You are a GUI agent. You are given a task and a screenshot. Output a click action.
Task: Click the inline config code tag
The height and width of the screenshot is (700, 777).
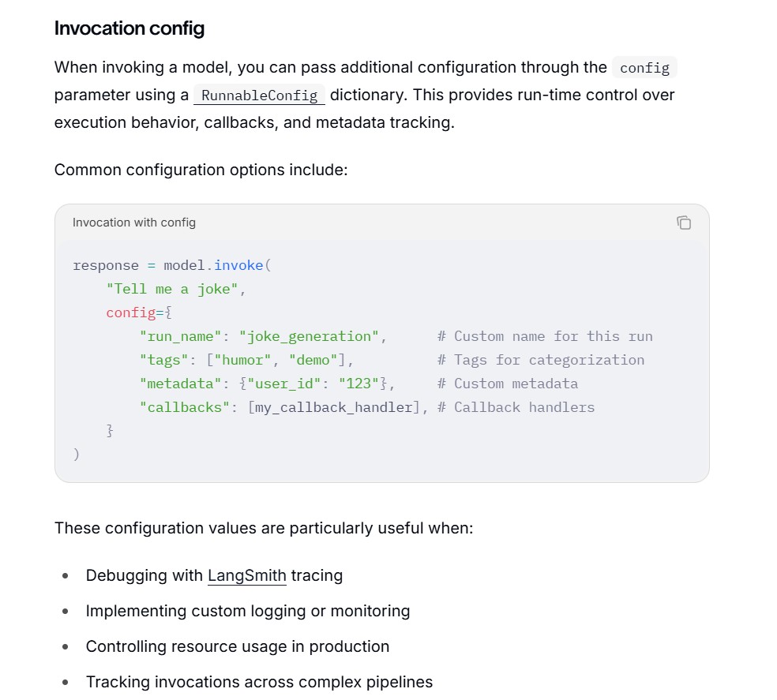click(644, 67)
